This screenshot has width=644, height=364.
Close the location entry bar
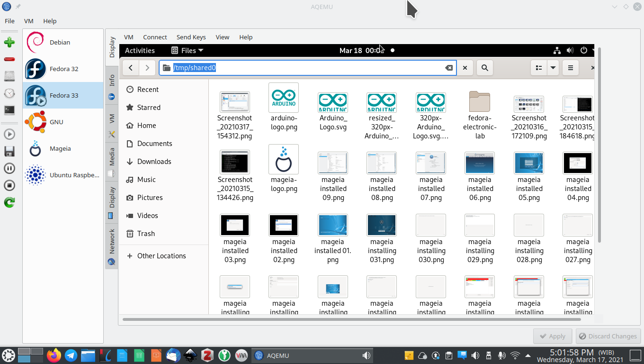point(465,68)
